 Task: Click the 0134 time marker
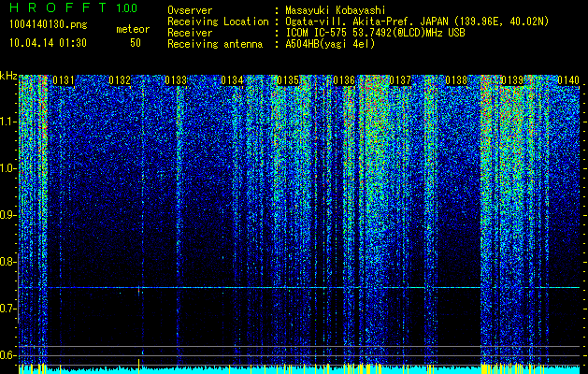click(x=232, y=80)
